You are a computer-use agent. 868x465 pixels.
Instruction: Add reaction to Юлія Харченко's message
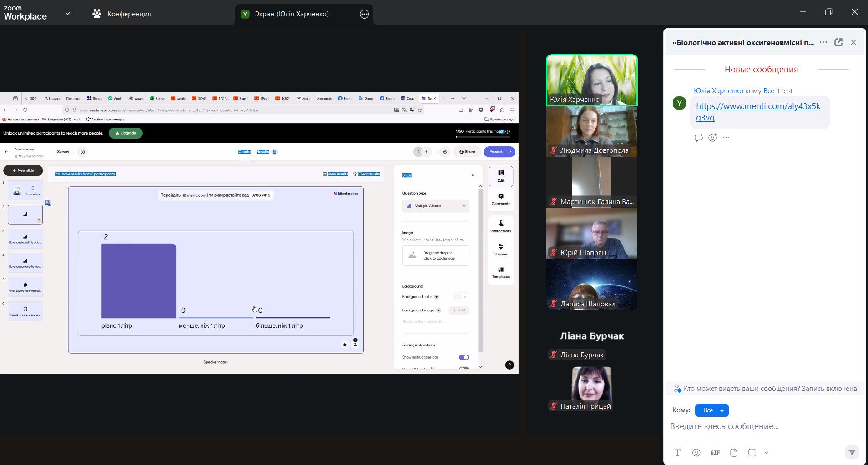click(712, 138)
